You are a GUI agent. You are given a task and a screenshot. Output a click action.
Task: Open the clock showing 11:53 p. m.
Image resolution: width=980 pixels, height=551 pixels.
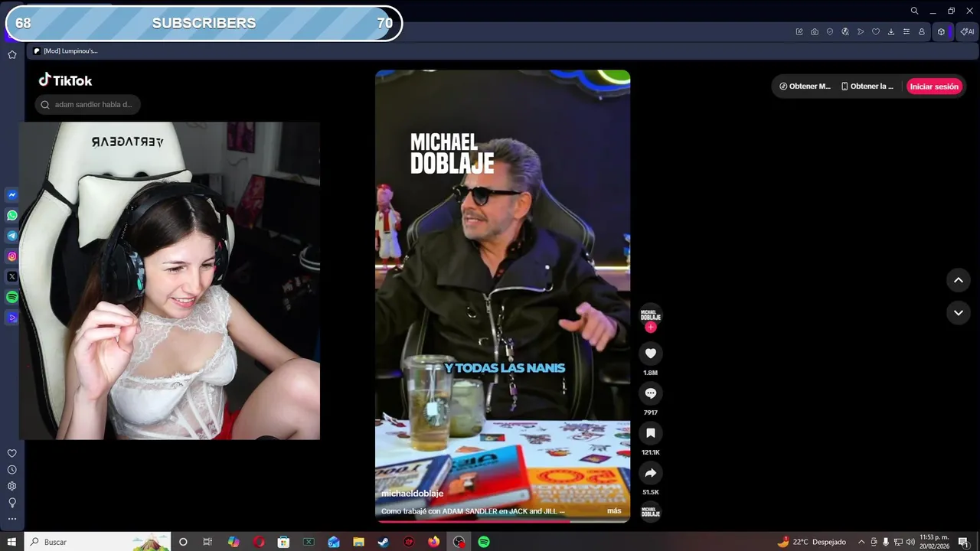pyautogui.click(x=934, y=542)
